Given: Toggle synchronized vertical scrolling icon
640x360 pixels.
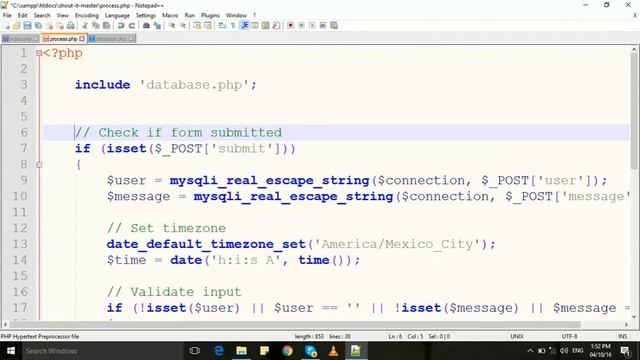Looking at the screenshot, I should [197, 25].
